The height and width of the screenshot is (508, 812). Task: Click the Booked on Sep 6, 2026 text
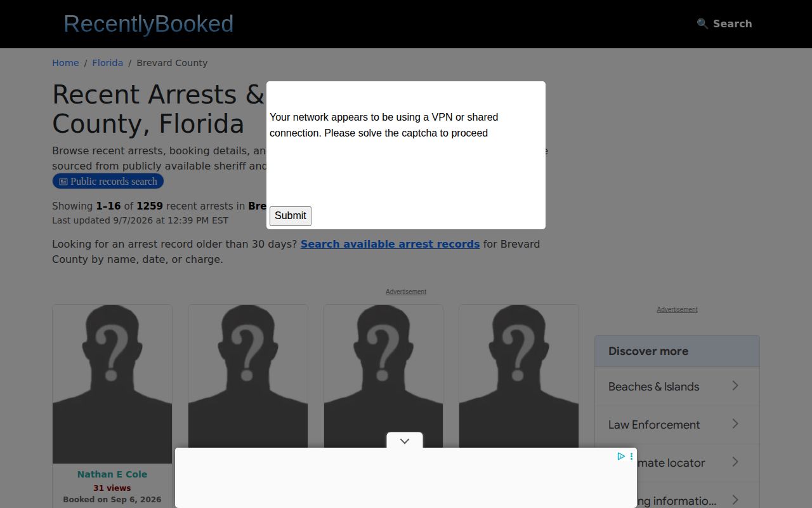(x=112, y=500)
